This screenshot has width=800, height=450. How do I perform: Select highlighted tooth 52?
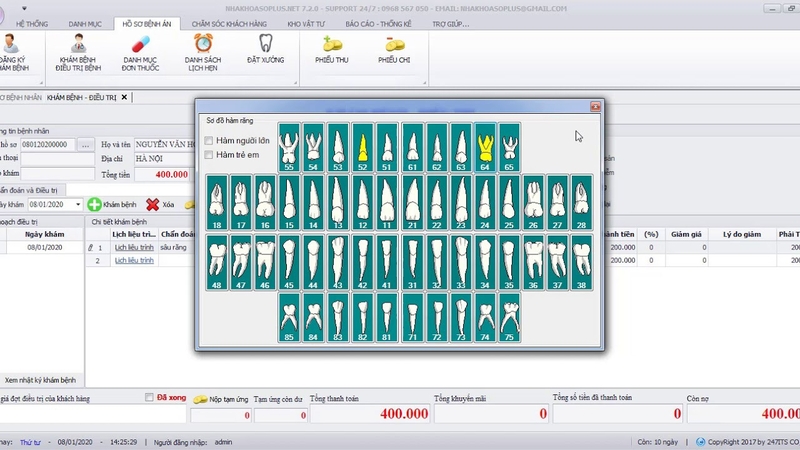coord(362,147)
